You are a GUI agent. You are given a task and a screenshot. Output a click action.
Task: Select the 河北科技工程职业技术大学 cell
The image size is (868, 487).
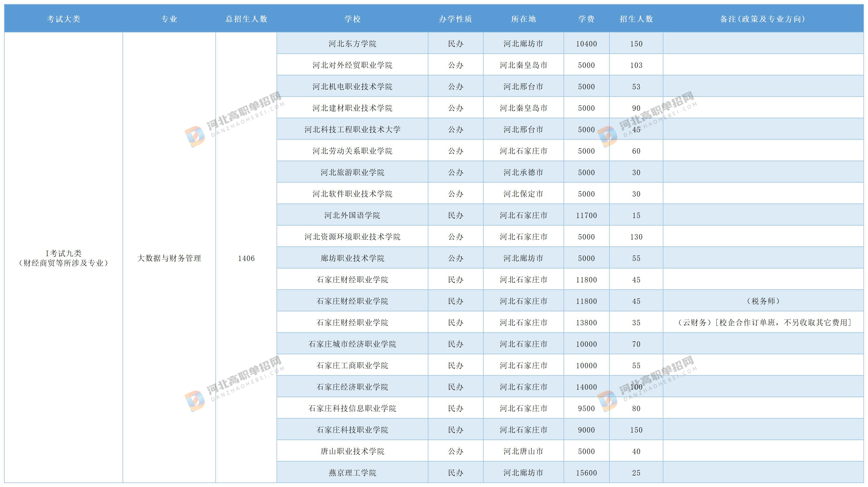click(352, 129)
